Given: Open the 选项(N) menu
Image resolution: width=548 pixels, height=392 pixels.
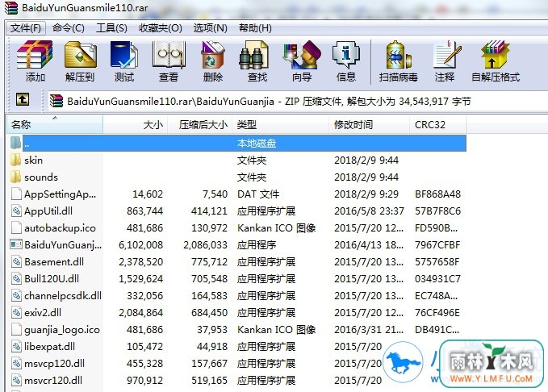Looking at the screenshot, I should pyautogui.click(x=211, y=28).
